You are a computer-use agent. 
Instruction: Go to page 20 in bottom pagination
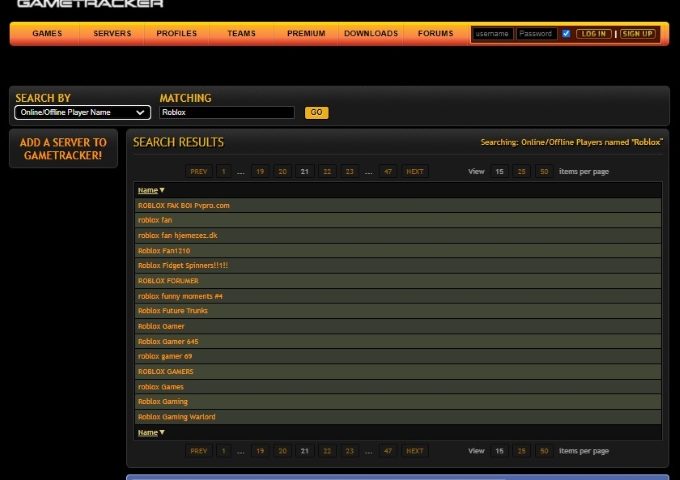click(282, 451)
